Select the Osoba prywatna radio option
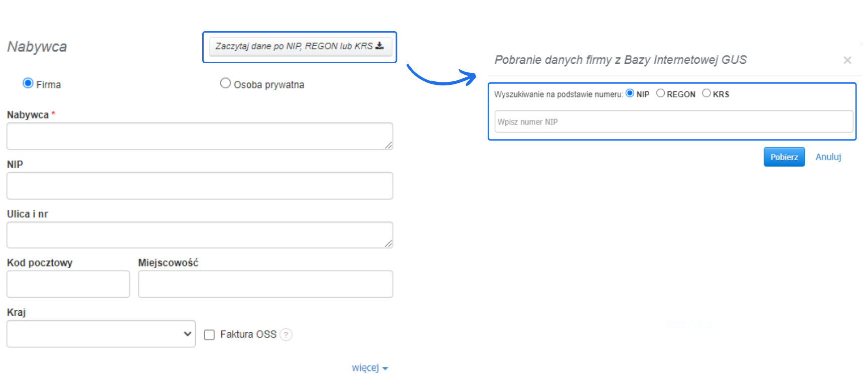Screen dimensions: 868x380 (x=225, y=83)
